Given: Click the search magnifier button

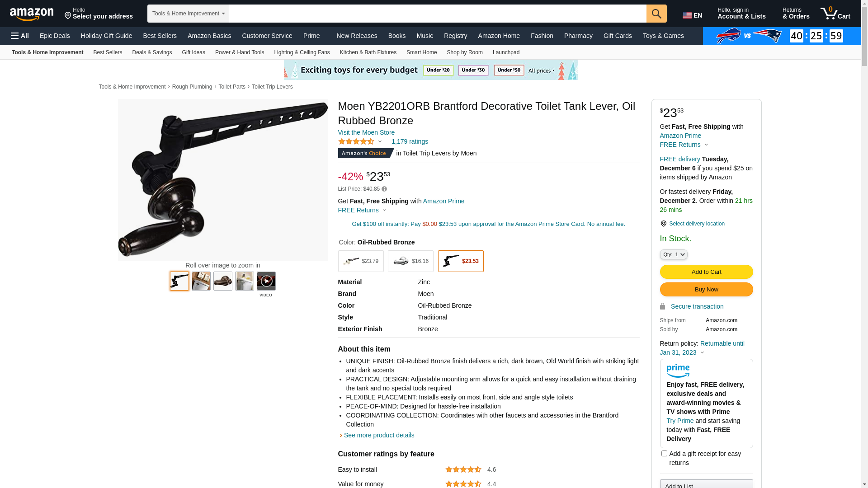Looking at the screenshot, I should (656, 14).
